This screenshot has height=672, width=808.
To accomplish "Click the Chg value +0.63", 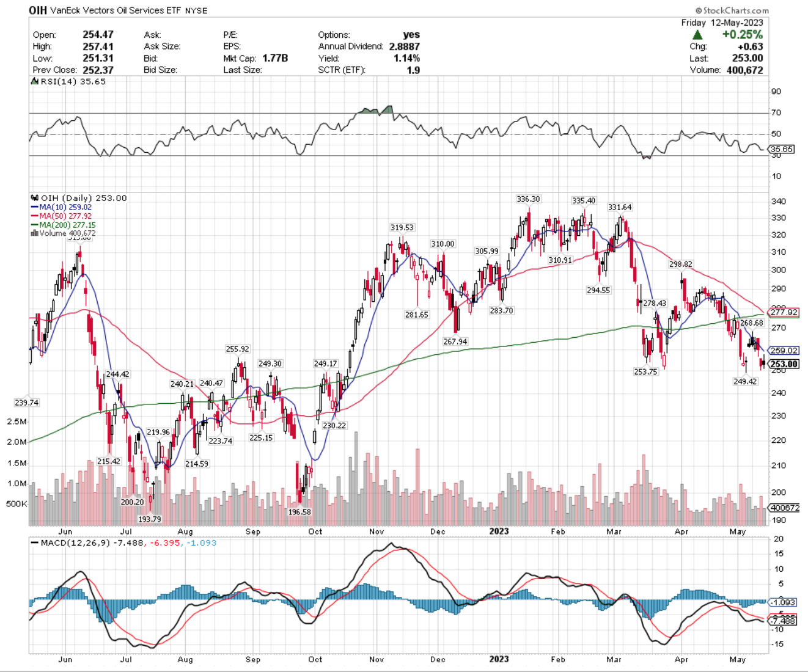I will point(750,46).
